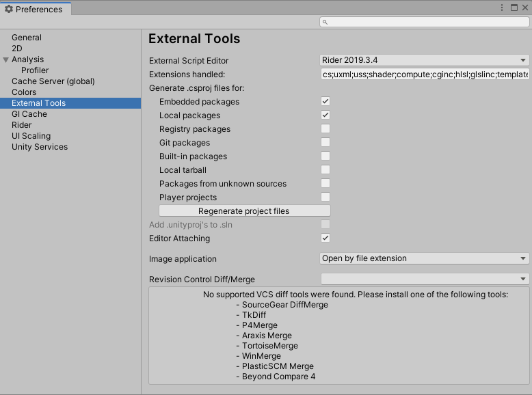Click the search magnifier icon
532x395 pixels.
[x=325, y=23]
